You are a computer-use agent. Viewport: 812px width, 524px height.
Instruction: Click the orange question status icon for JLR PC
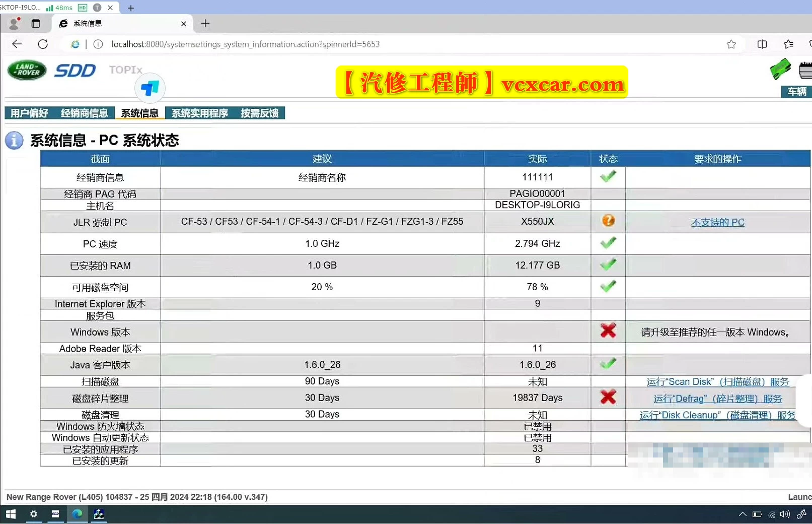point(608,221)
